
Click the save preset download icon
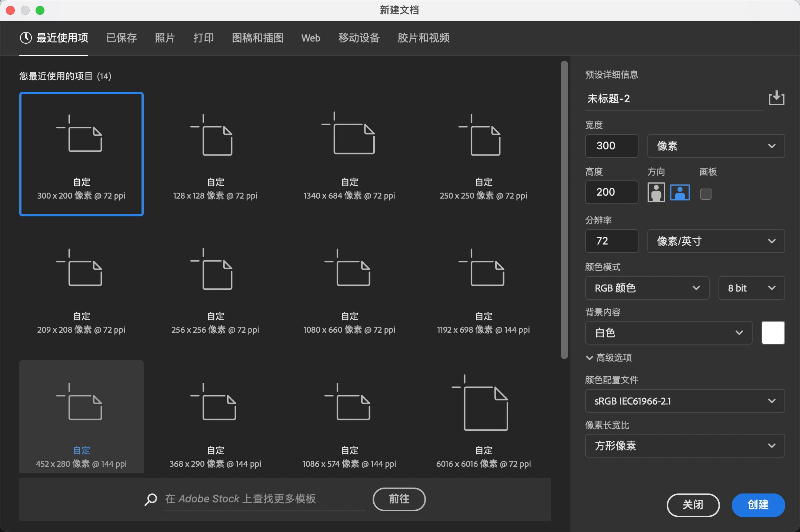(x=776, y=98)
